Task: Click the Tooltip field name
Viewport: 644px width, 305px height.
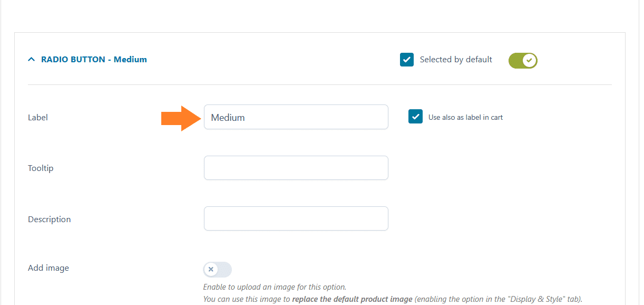Action: tap(41, 168)
